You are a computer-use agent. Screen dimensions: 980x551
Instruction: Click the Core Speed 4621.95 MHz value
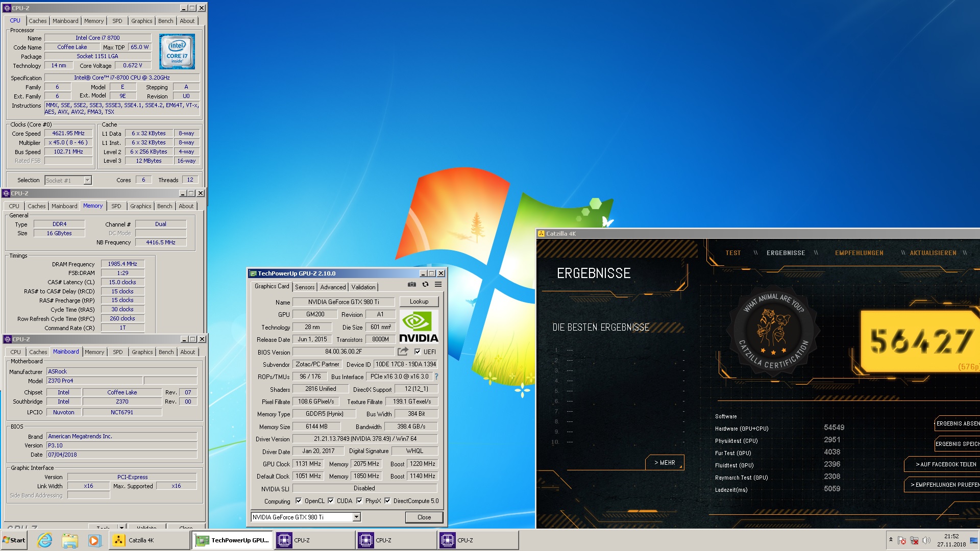pyautogui.click(x=68, y=133)
